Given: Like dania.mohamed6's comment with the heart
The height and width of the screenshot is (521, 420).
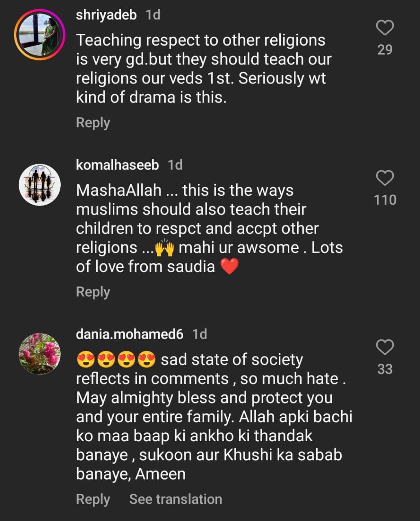Looking at the screenshot, I should pos(385,347).
